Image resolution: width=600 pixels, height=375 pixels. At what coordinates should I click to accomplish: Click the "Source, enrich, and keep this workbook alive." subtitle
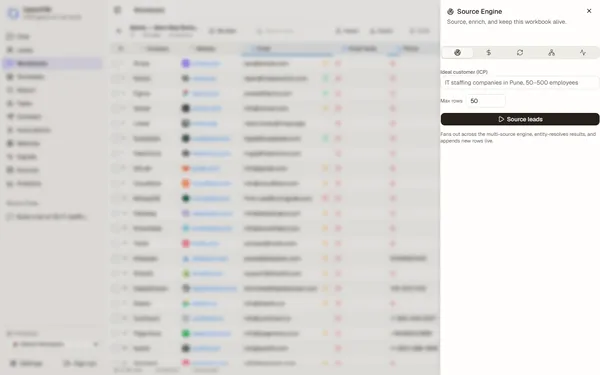click(507, 22)
